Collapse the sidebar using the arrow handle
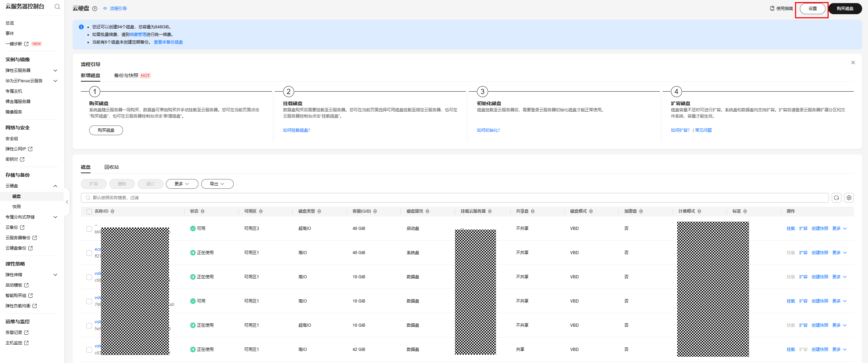Image resolution: width=868 pixels, height=363 pixels. tap(67, 202)
